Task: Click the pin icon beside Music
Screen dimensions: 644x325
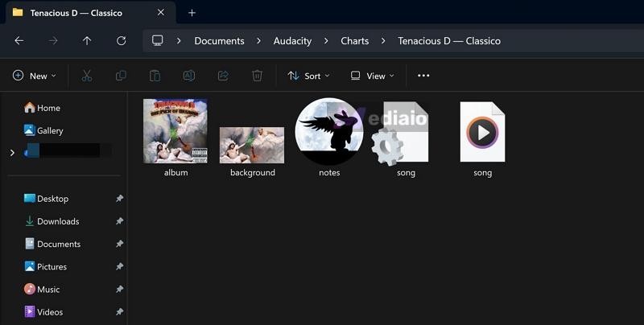Action: tap(119, 290)
